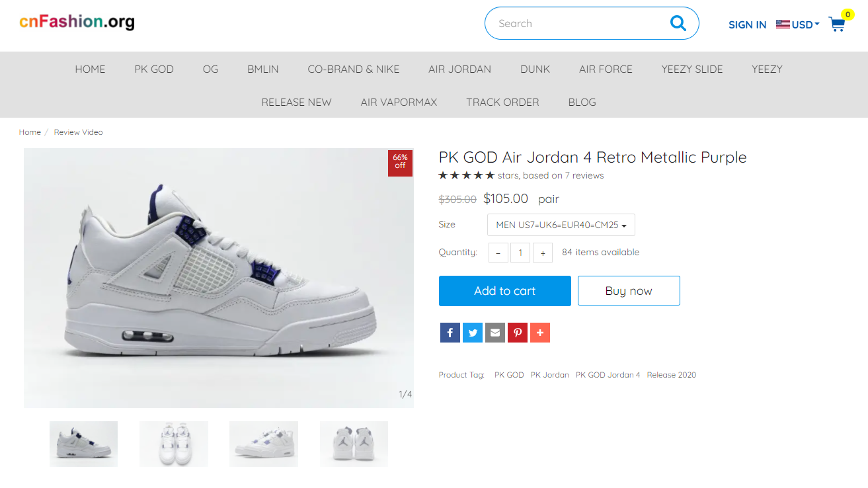
Task: Click the Add to cart button
Action: point(504,291)
